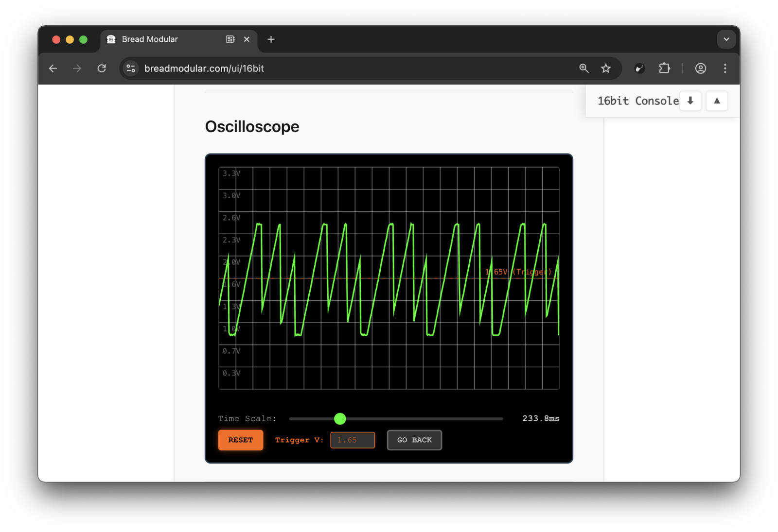Click the Trigger V input field
The height and width of the screenshot is (532, 778).
pyautogui.click(x=353, y=440)
